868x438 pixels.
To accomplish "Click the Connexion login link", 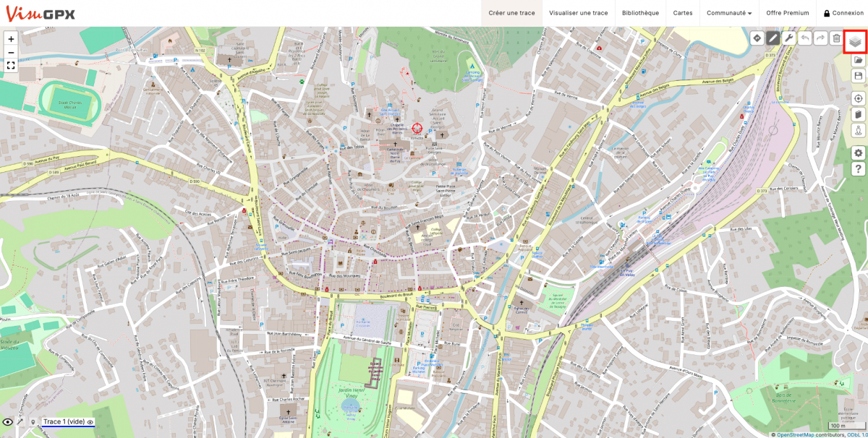I will coord(843,13).
